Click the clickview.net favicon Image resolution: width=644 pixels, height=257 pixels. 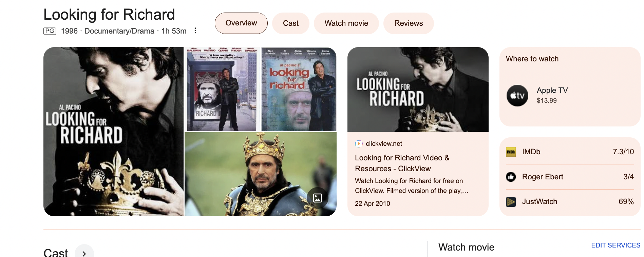pyautogui.click(x=359, y=144)
